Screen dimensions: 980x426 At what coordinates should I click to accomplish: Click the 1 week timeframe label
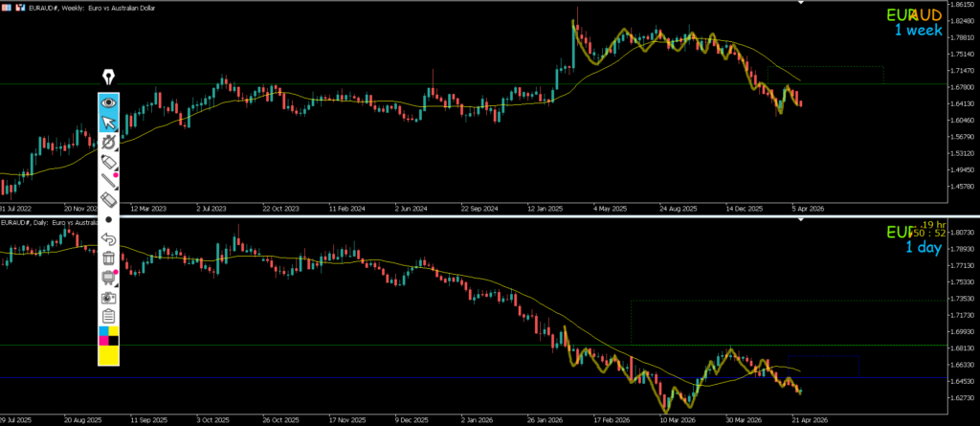[918, 31]
